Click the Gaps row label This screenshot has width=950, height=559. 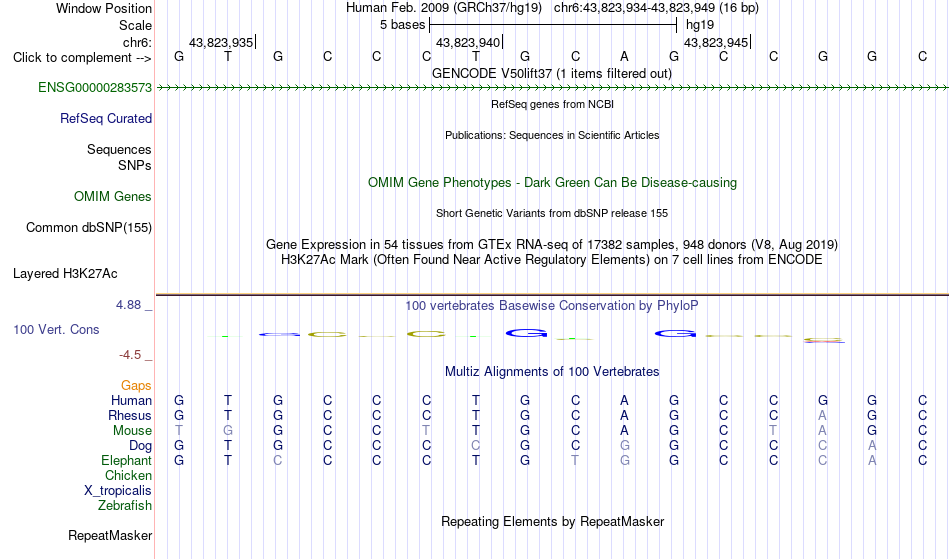(136, 385)
